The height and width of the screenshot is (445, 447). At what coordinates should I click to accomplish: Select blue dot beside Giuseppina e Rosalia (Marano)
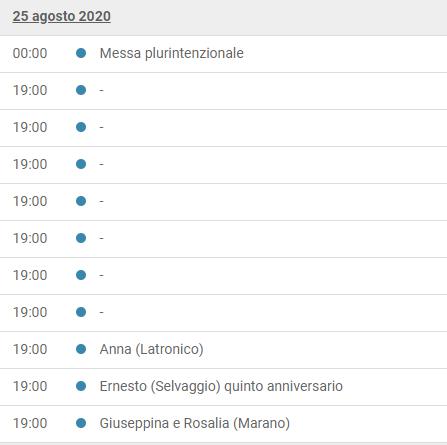81,423
